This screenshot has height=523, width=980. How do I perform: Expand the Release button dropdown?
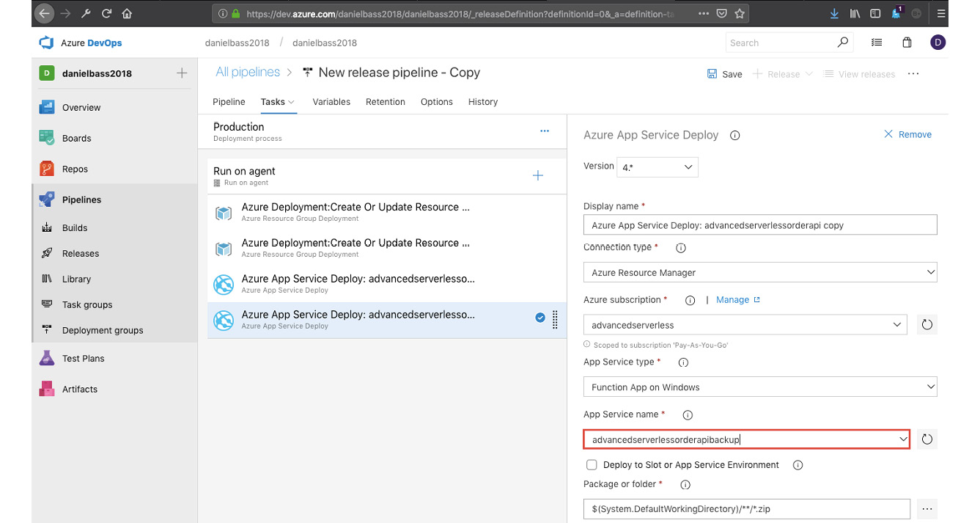click(809, 74)
